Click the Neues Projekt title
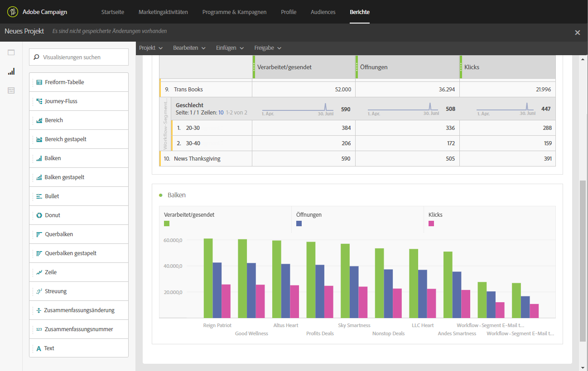The image size is (588, 371). point(24,31)
